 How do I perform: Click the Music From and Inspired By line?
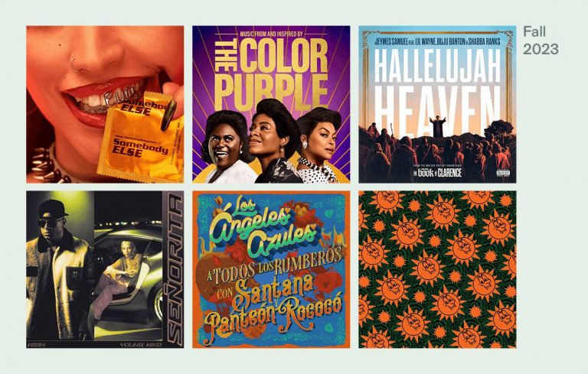point(271,34)
